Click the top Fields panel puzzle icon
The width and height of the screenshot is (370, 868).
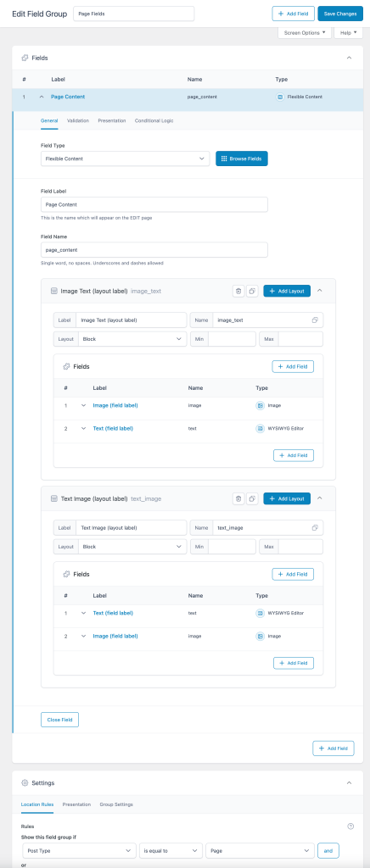25,58
